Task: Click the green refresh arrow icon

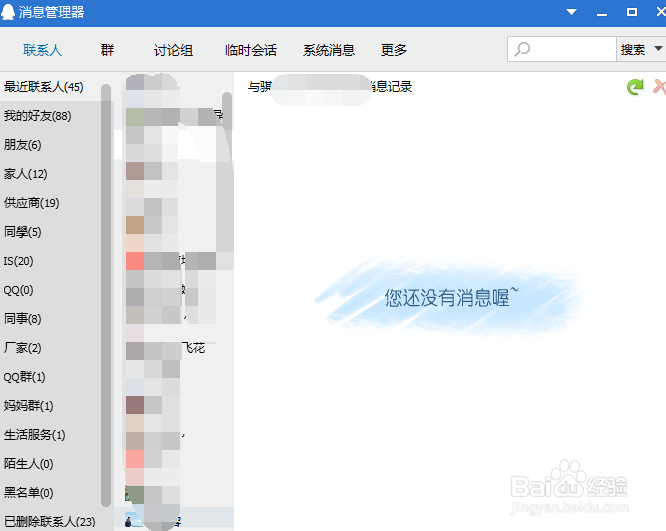Action: 635,87
